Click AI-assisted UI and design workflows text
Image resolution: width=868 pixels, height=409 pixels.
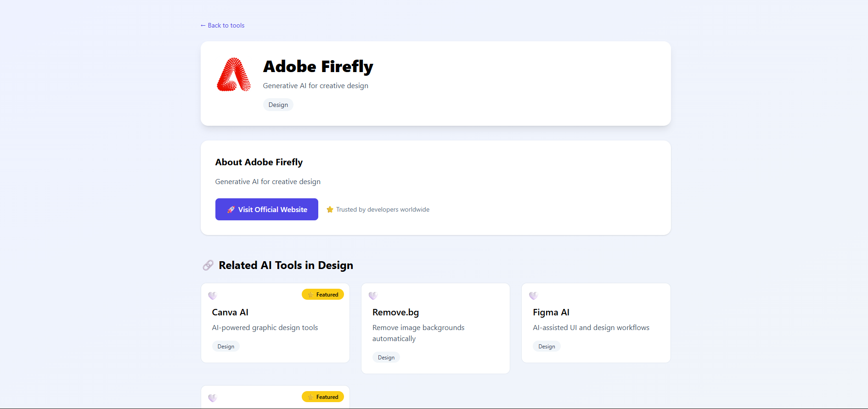[591, 328]
